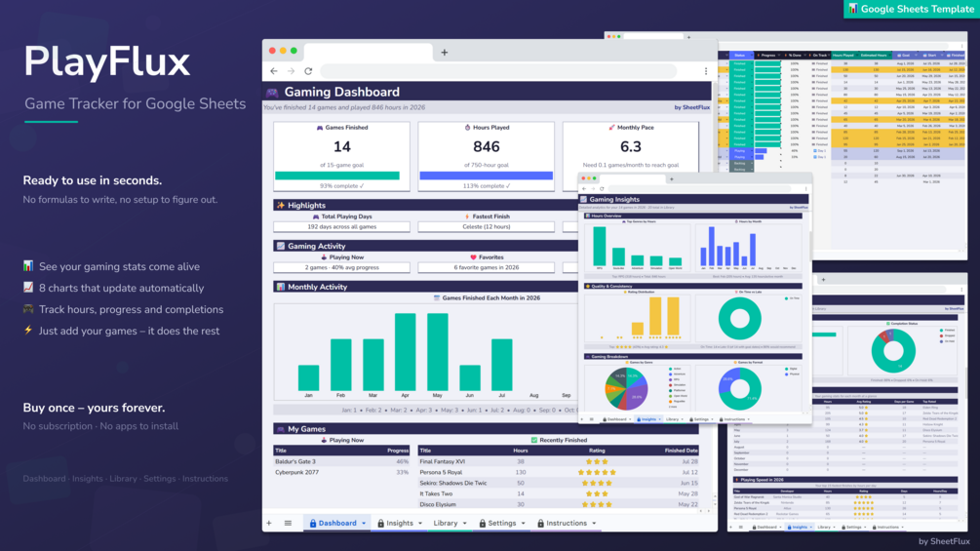Viewport: 980px width, 551px height.
Task: Click the Recently Finished green check icon
Action: (x=533, y=440)
